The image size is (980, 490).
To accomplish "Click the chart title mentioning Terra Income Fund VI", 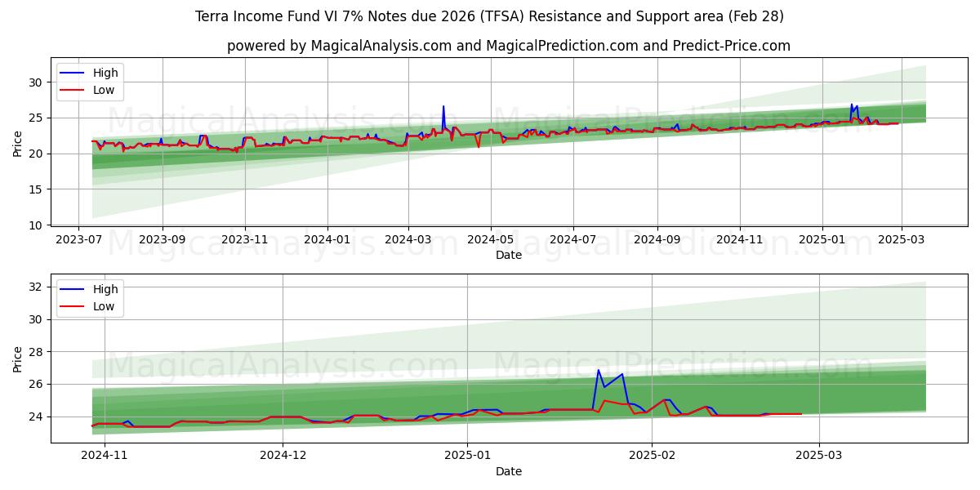I will (x=490, y=16).
